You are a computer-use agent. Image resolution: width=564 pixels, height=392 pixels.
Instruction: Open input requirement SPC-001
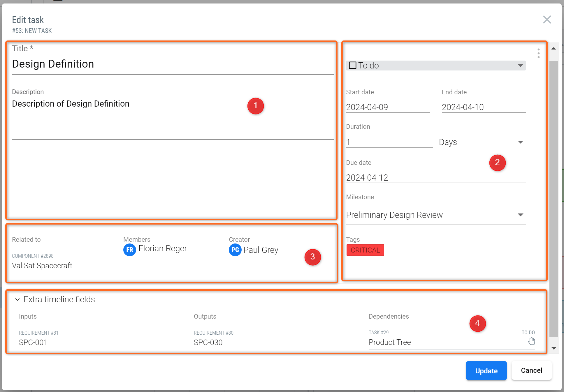[x=33, y=342]
